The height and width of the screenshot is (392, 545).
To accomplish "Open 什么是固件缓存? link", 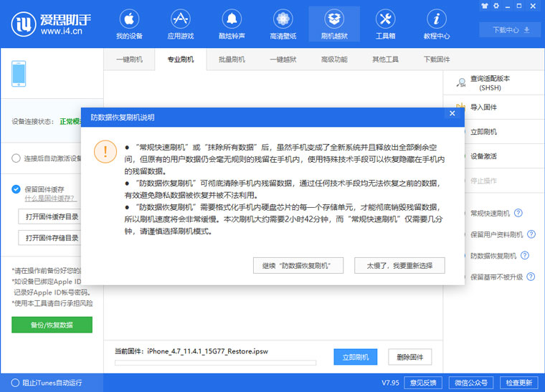I will pos(49,199).
